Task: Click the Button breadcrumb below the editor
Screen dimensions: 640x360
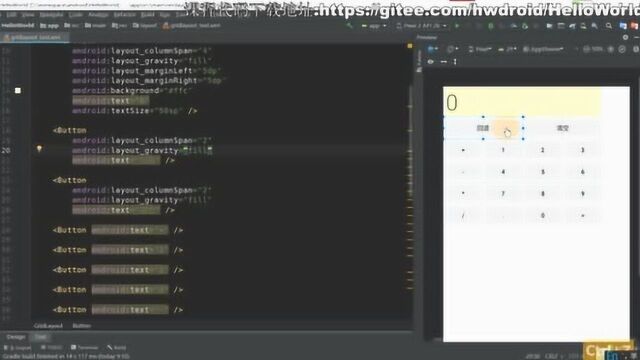Action: (82, 326)
